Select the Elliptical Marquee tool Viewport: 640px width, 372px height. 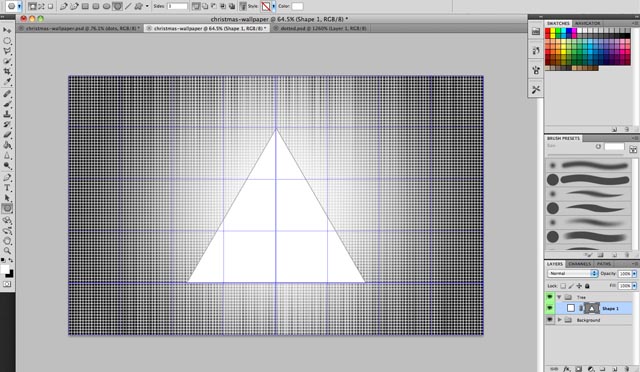pos(7,41)
